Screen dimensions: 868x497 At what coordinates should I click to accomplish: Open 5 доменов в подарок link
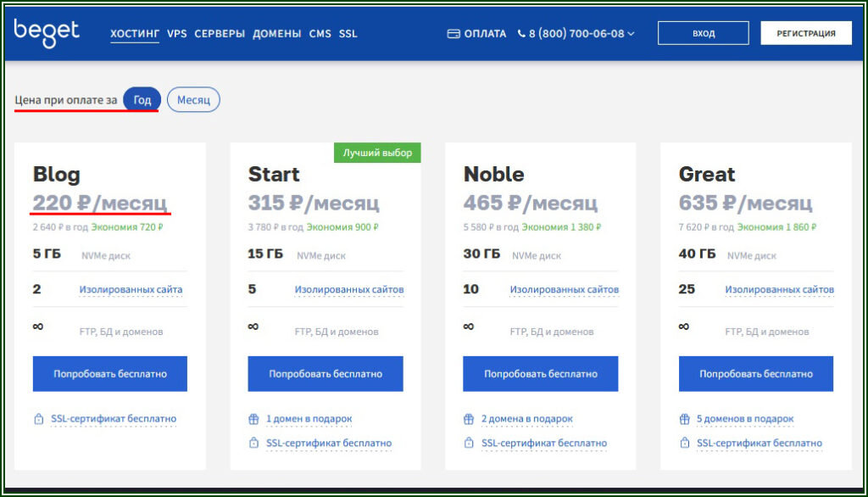point(745,419)
